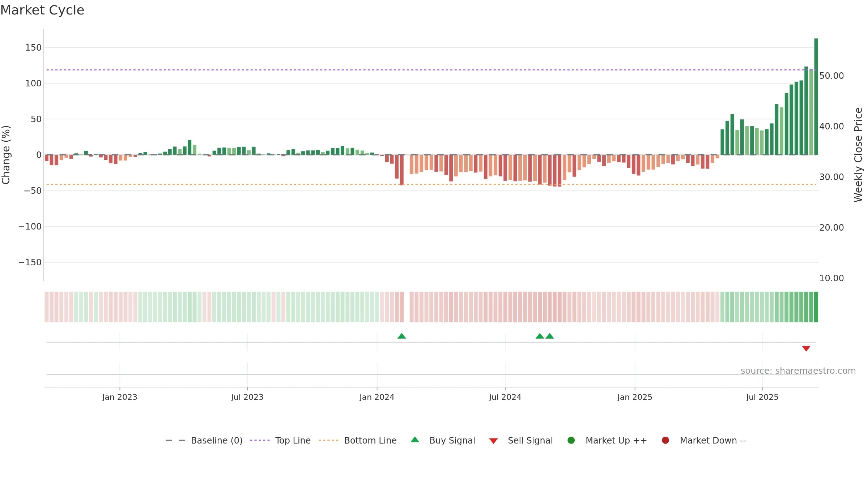Toggle the Market Down -- legend entry
Image resolution: width=868 pixels, height=488 pixels.
(703, 440)
